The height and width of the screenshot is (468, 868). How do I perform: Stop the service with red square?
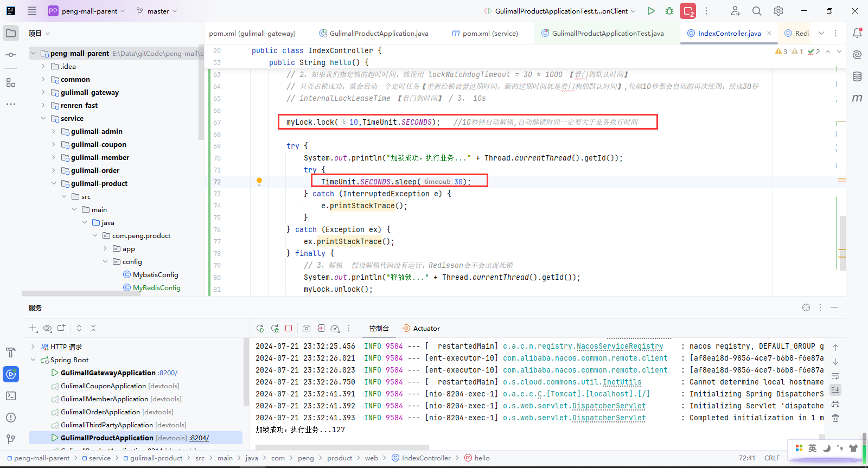[289, 328]
